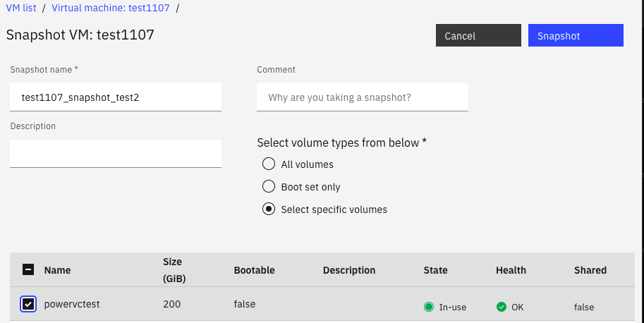Screen dimensions: 644x323
Task: Click the Comment text field
Action: pyautogui.click(x=363, y=97)
